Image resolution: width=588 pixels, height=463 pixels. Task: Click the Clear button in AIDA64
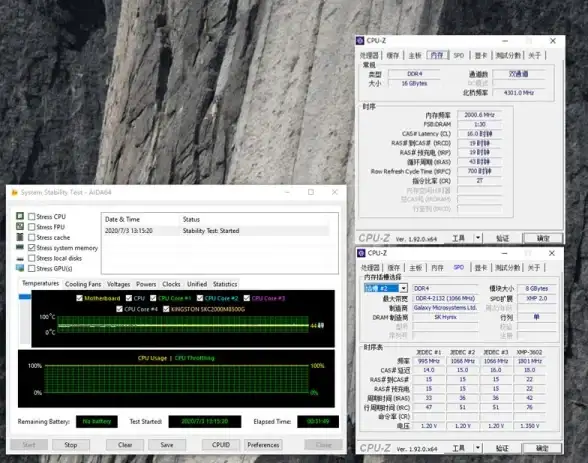[125, 445]
